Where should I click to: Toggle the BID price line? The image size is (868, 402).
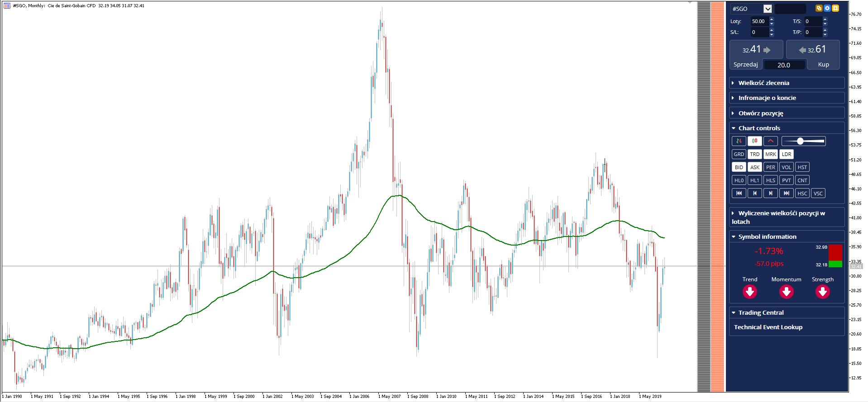739,167
